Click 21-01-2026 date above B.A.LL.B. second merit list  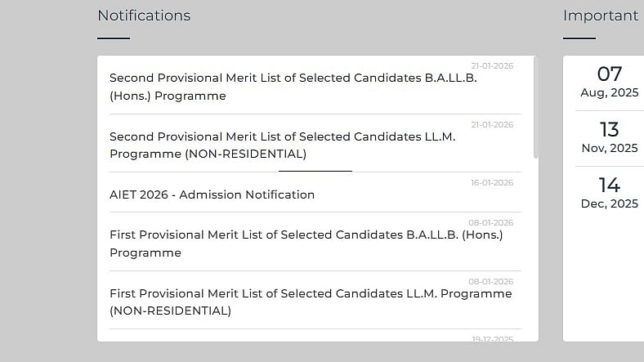click(x=492, y=66)
